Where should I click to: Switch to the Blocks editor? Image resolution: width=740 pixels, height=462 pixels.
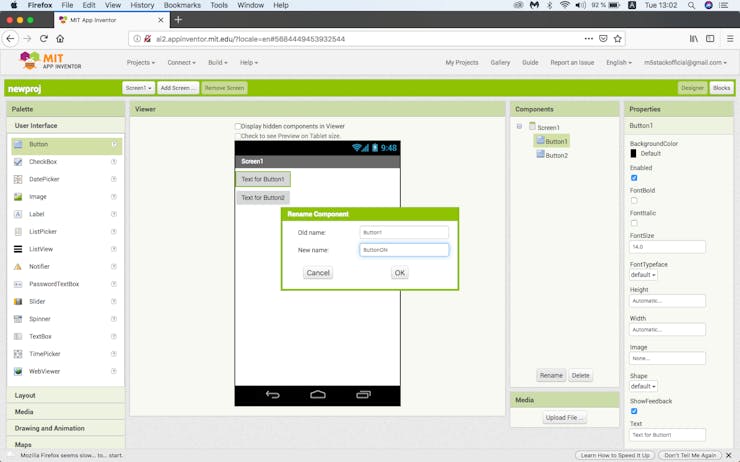722,88
